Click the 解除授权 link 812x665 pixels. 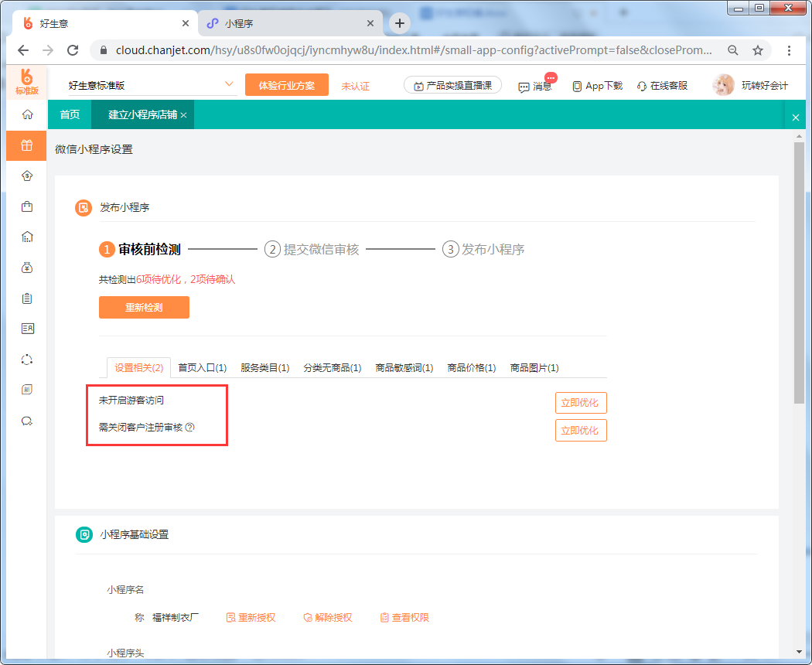[x=328, y=617]
